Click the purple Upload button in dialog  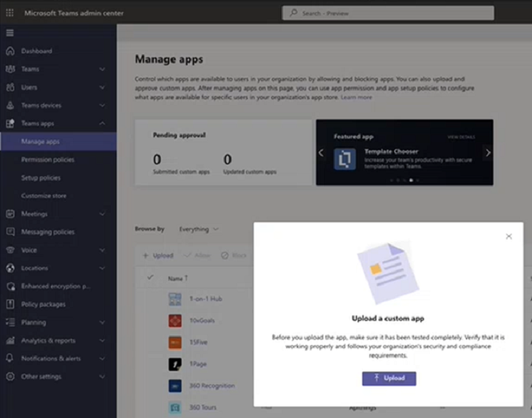(x=389, y=378)
